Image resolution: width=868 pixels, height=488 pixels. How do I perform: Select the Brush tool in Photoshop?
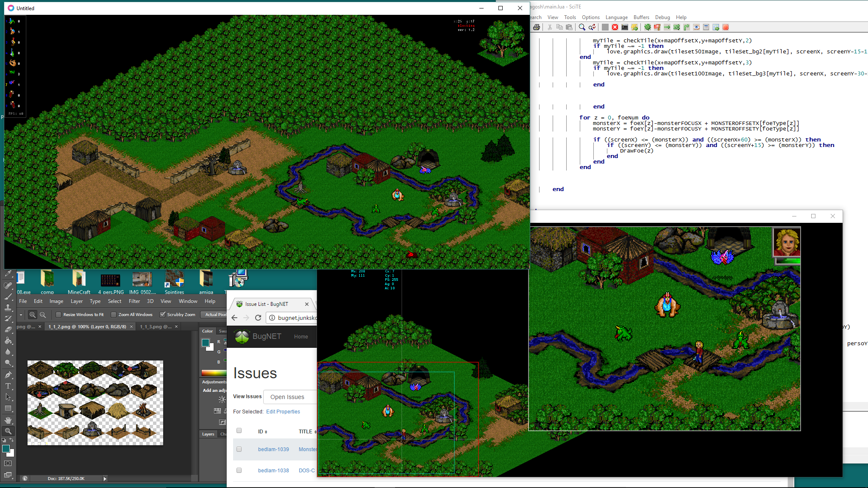[8, 297]
